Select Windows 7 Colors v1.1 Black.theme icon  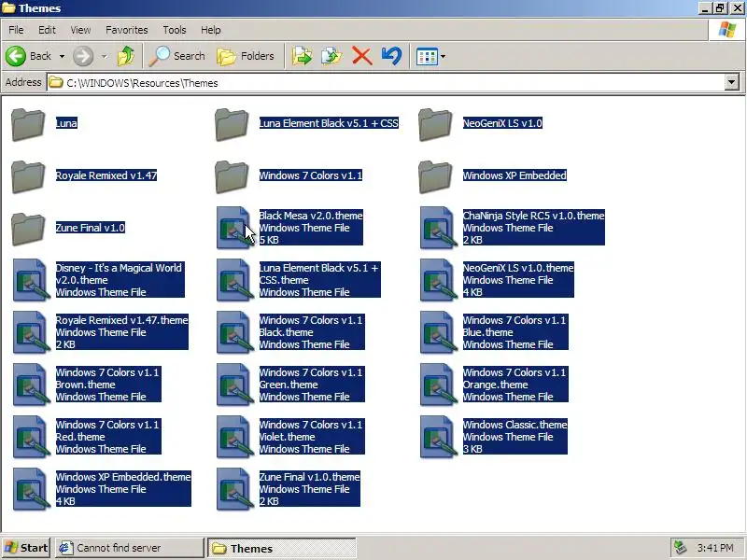(234, 332)
